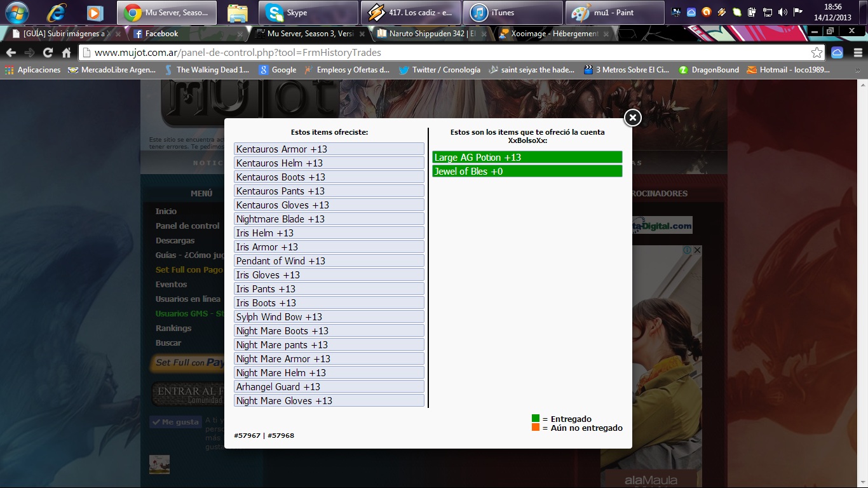Click the Jewel of Bles +0 entry
Viewport: 868px width, 488px height.
point(527,172)
